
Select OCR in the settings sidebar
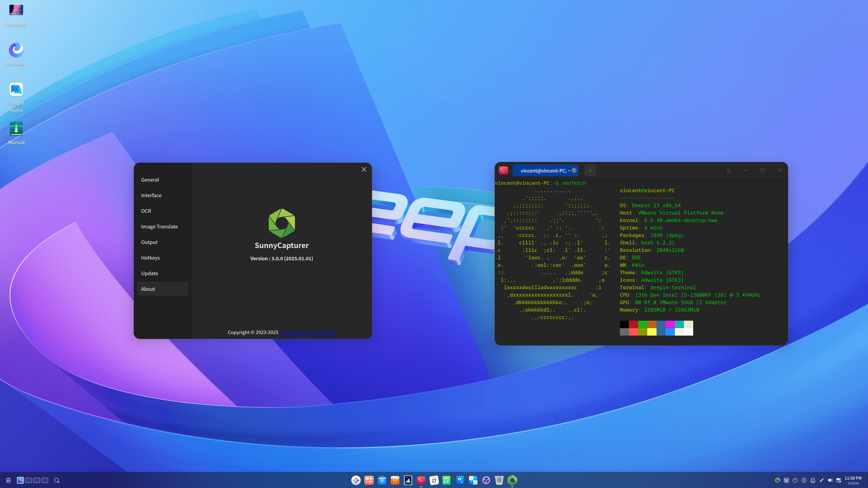tap(162, 211)
